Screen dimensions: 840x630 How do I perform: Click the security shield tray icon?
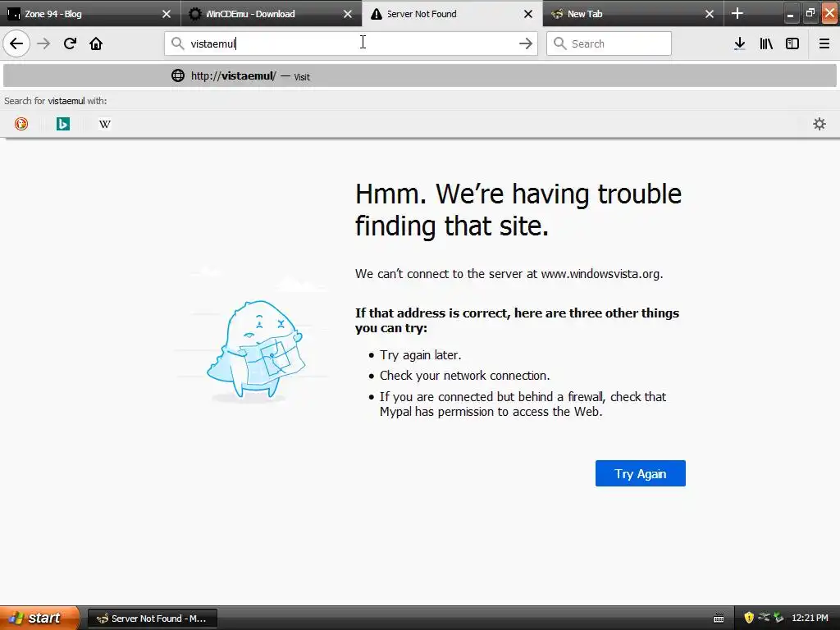coord(749,618)
